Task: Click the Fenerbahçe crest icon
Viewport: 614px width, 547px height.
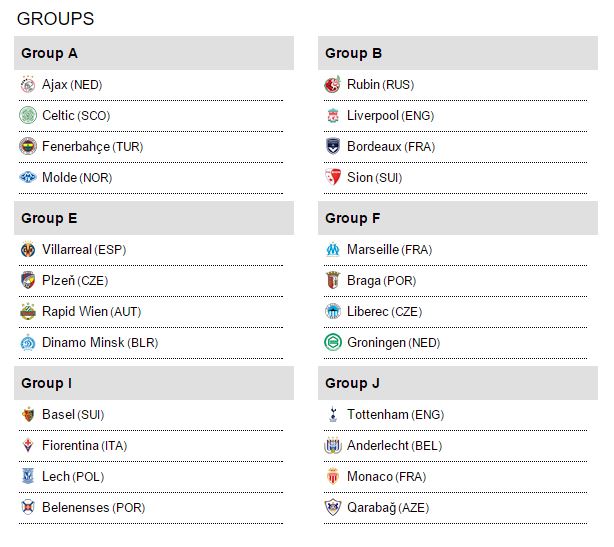Action: [x=27, y=147]
